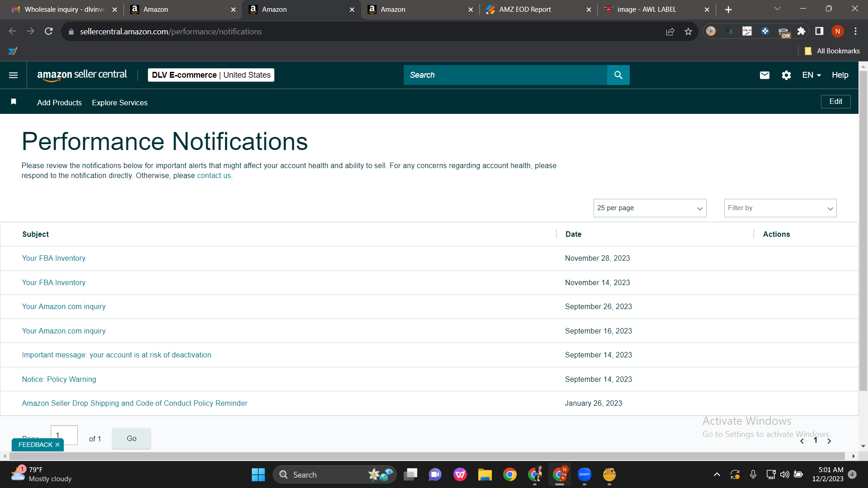The width and height of the screenshot is (868, 488).
Task: Open the EN language dropdown
Action: pyautogui.click(x=811, y=75)
